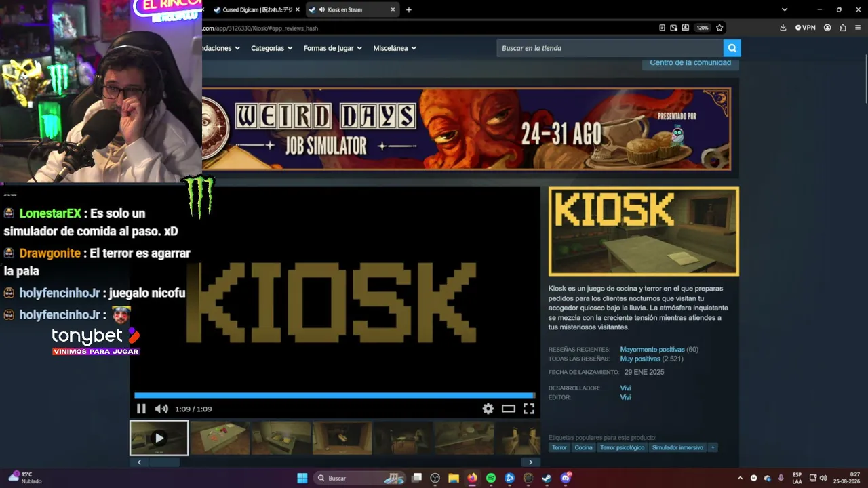Viewport: 868px width, 488px height.
Task: Click the media strip horizontal scrollbar handle
Action: click(164, 462)
